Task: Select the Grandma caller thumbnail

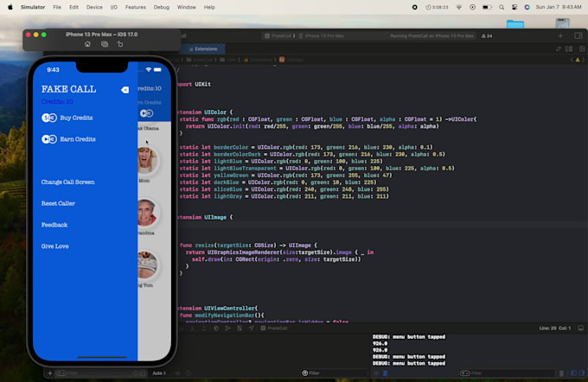Action: tap(147, 213)
